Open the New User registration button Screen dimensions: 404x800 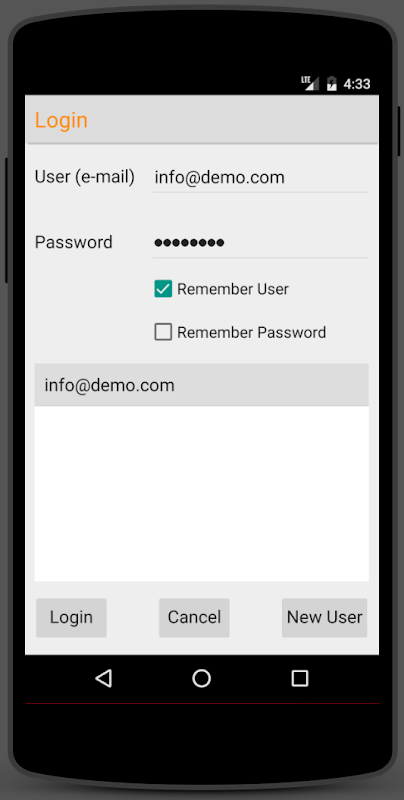coord(324,617)
